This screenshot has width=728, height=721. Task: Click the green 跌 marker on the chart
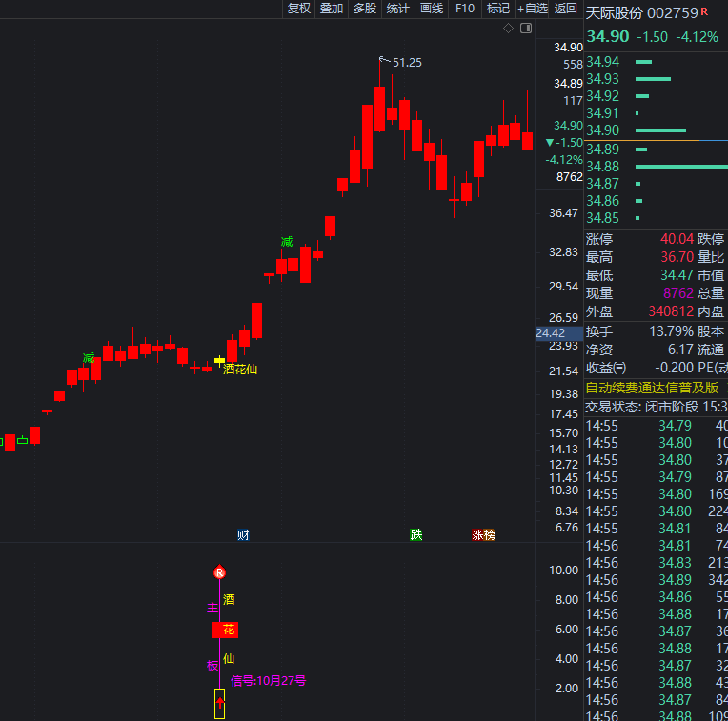pyautogui.click(x=415, y=534)
